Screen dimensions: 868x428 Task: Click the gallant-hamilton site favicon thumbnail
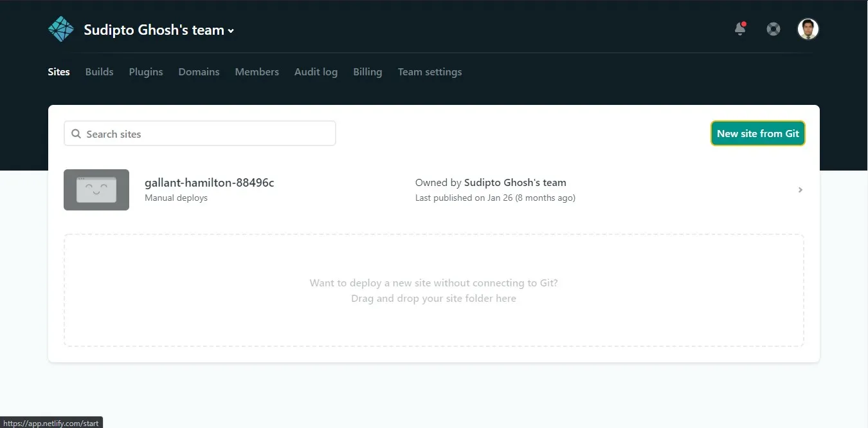click(96, 190)
